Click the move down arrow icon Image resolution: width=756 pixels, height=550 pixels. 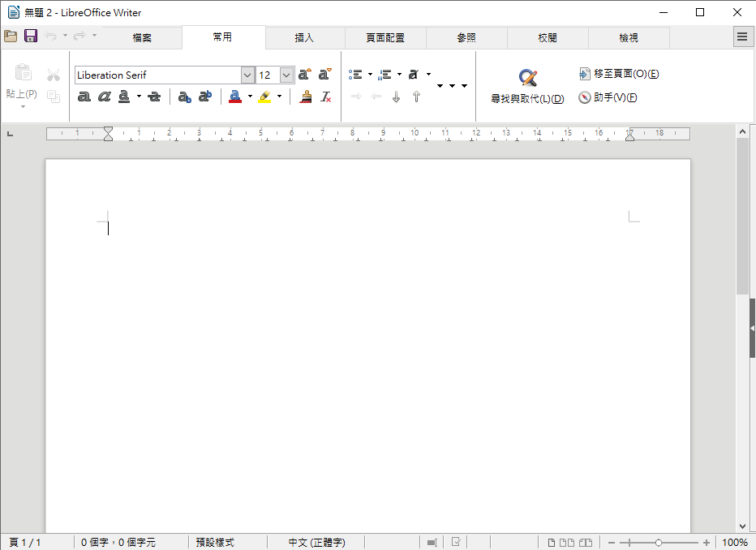click(x=397, y=97)
